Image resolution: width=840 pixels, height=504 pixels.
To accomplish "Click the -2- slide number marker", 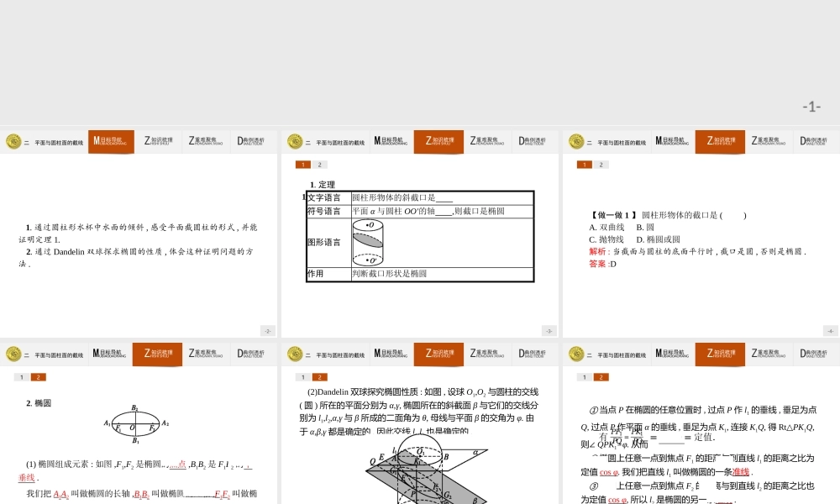I will click(269, 331).
